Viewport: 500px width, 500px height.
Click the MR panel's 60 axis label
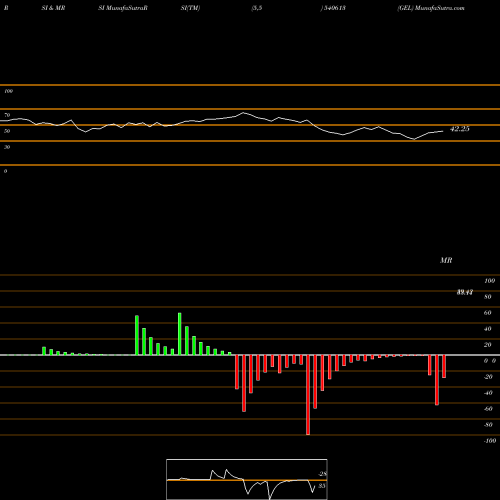point(487,313)
